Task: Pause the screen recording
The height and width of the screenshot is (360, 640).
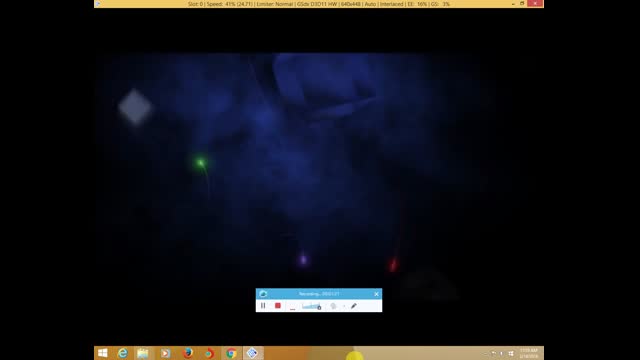Action: pos(263,306)
